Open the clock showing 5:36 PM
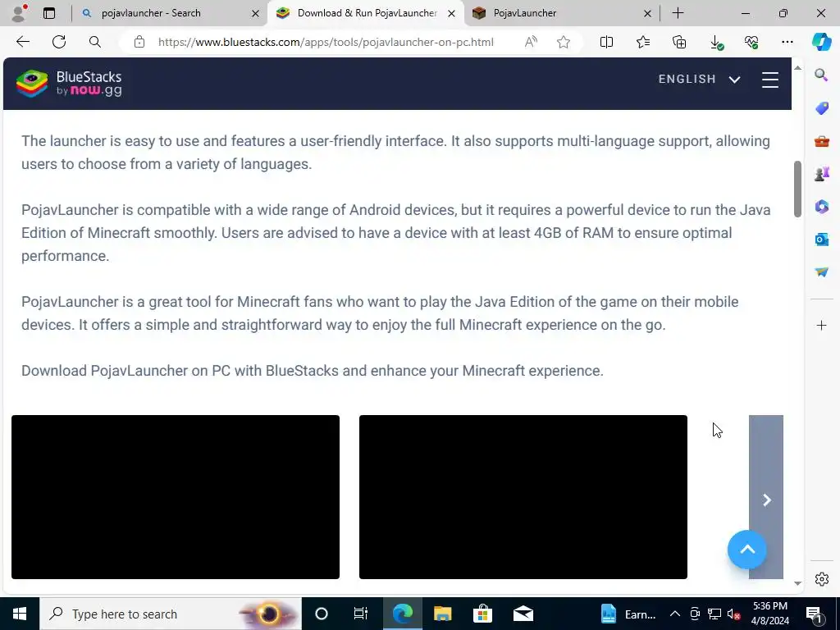This screenshot has height=630, width=840. coord(769,614)
